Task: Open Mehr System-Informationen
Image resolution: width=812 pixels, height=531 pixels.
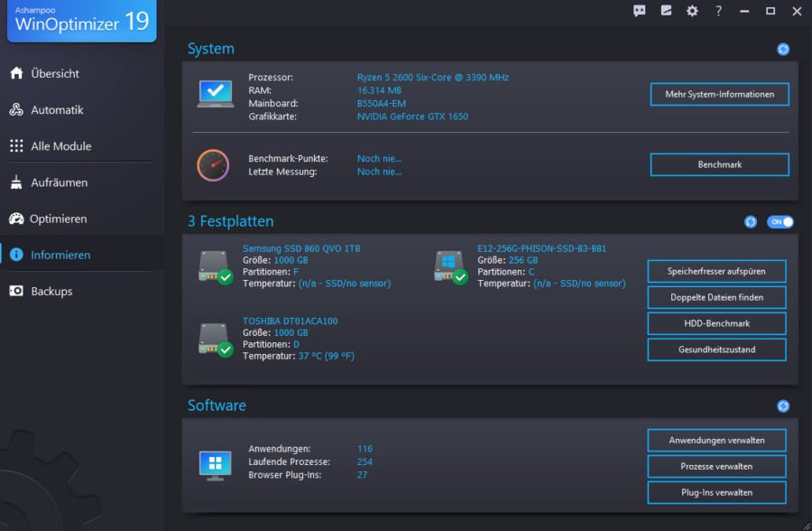Action: tap(719, 94)
